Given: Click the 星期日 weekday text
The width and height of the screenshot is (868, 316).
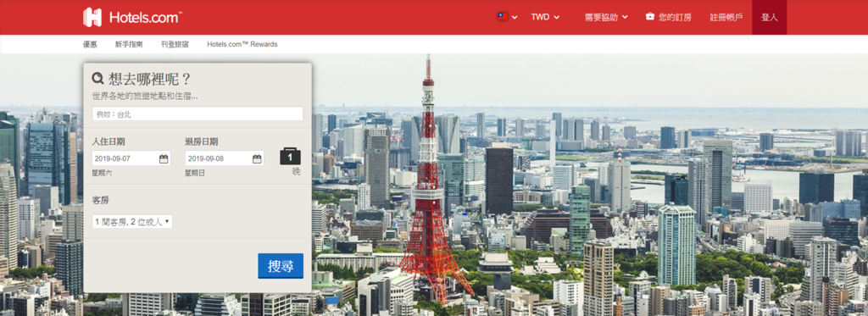Looking at the screenshot, I should click(195, 173).
